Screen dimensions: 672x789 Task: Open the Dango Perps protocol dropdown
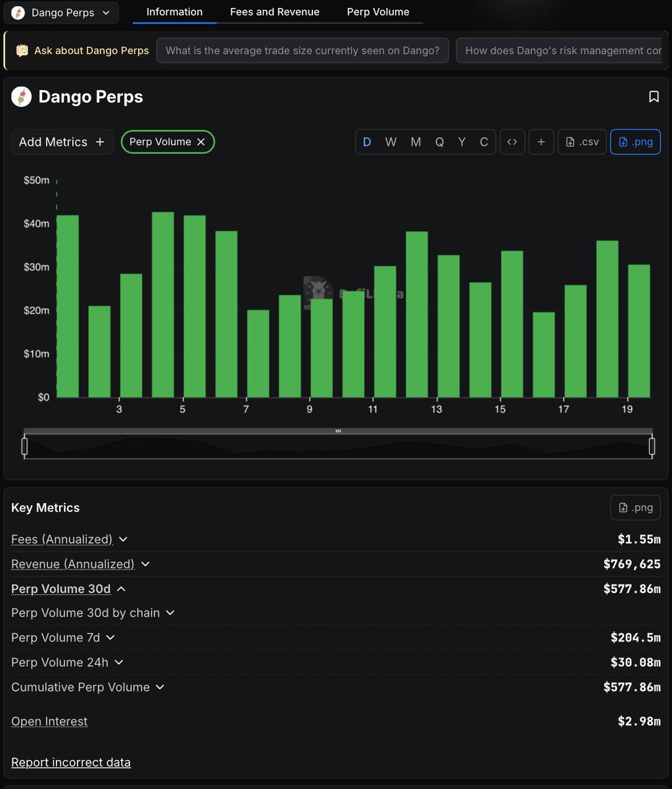tap(62, 12)
